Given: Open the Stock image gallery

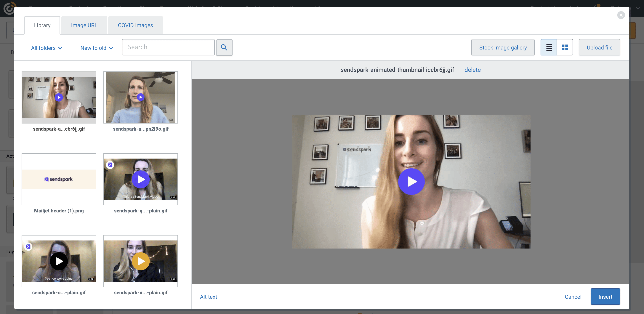Looking at the screenshot, I should tap(503, 47).
